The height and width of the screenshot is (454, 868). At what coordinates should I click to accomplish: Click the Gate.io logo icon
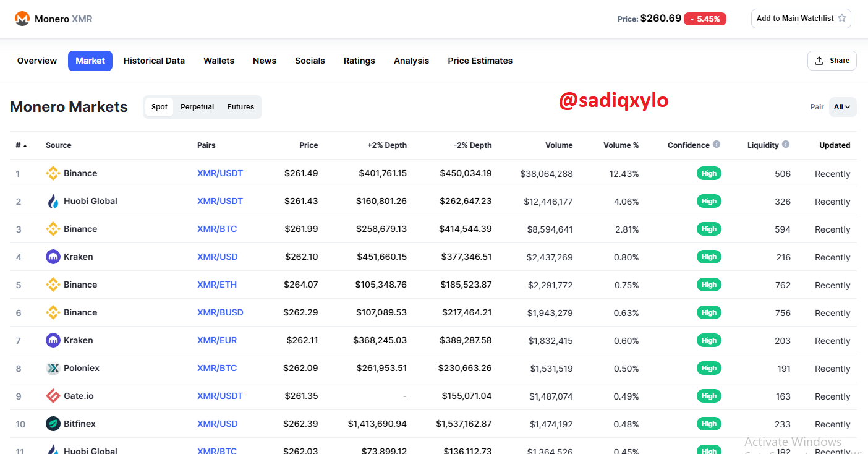(x=53, y=396)
